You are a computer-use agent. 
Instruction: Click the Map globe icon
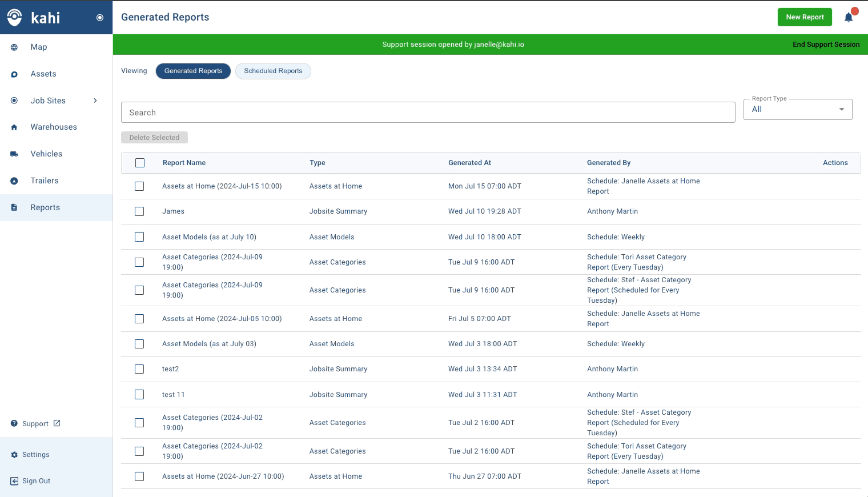[x=14, y=47]
